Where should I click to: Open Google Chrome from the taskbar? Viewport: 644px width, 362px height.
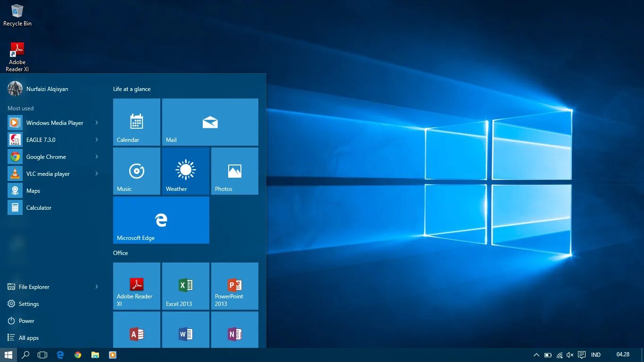pos(78,355)
